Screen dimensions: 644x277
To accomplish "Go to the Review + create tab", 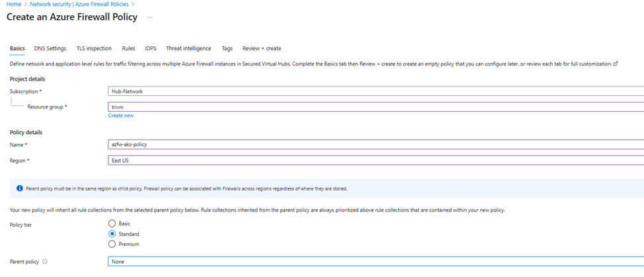I will 262,48.
